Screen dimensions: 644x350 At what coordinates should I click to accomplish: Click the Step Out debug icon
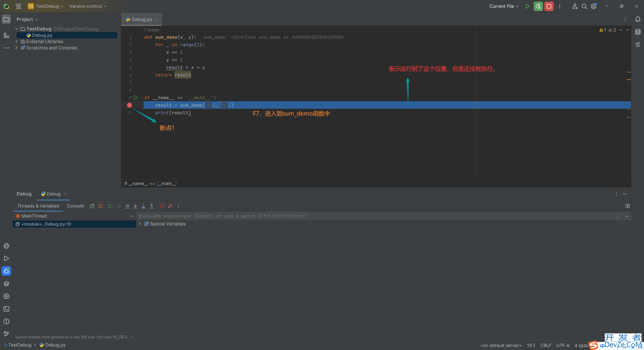pyautogui.click(x=151, y=206)
